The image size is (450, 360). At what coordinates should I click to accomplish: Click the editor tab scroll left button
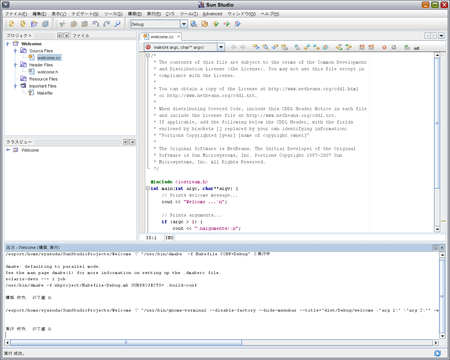tap(427, 36)
